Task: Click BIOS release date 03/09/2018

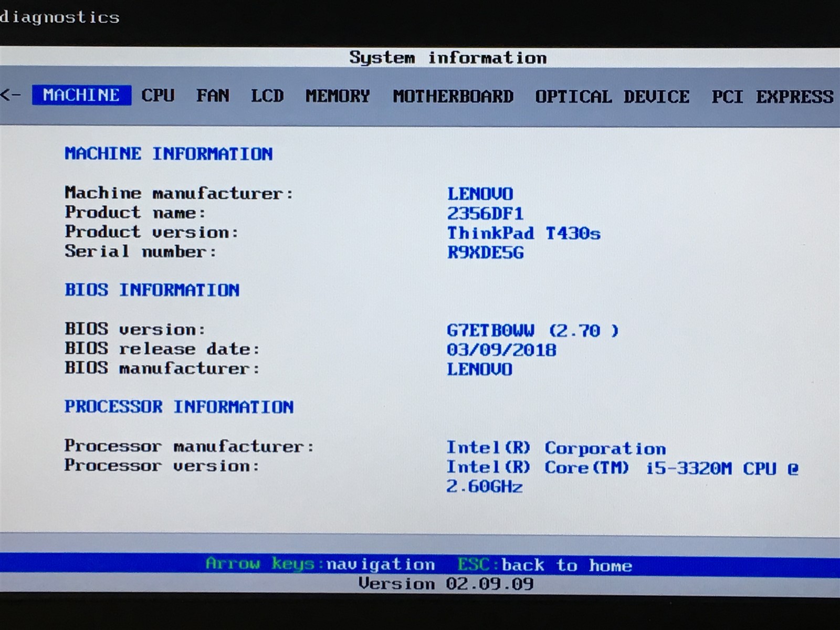Action: pos(501,350)
